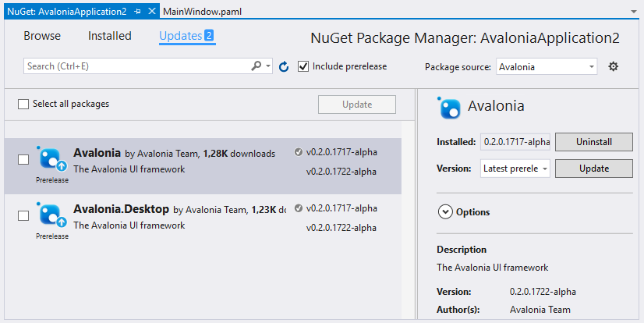
Task: Click v0.2.0.1722-alpha in Avalonia.Desktop row
Action: [x=341, y=228]
